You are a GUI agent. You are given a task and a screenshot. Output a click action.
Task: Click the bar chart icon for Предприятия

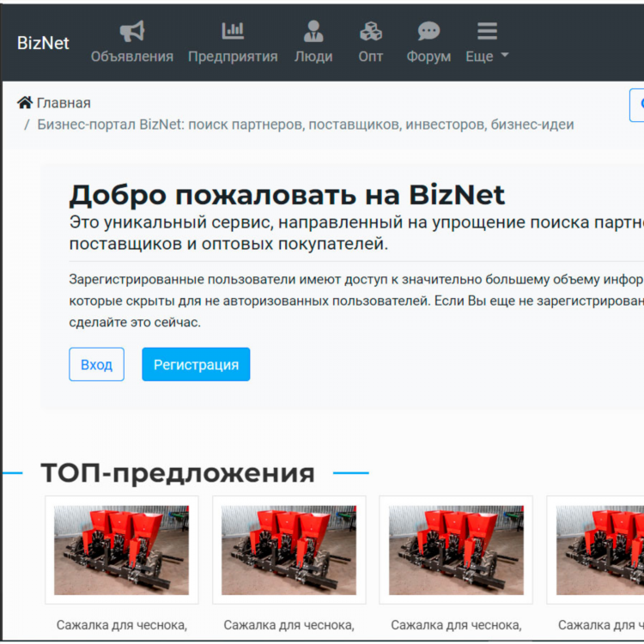pyautogui.click(x=233, y=31)
